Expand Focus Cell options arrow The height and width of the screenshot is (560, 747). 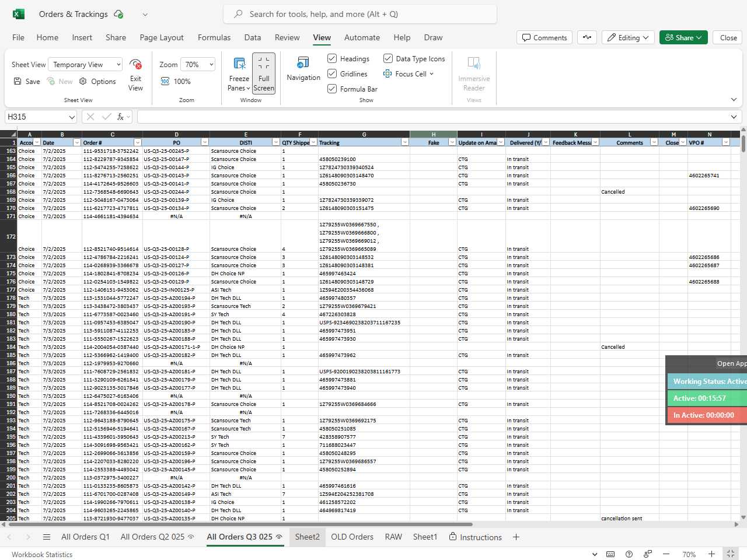point(432,74)
